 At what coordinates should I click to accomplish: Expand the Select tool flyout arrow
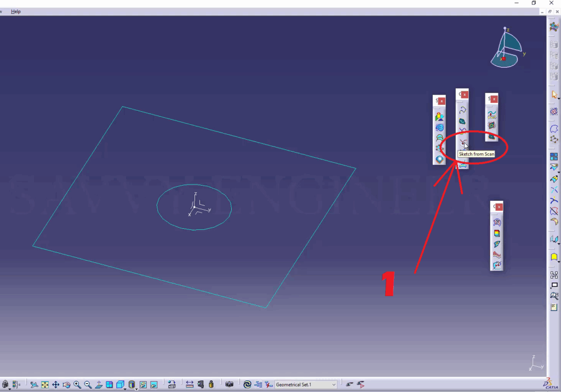[x=559, y=98]
